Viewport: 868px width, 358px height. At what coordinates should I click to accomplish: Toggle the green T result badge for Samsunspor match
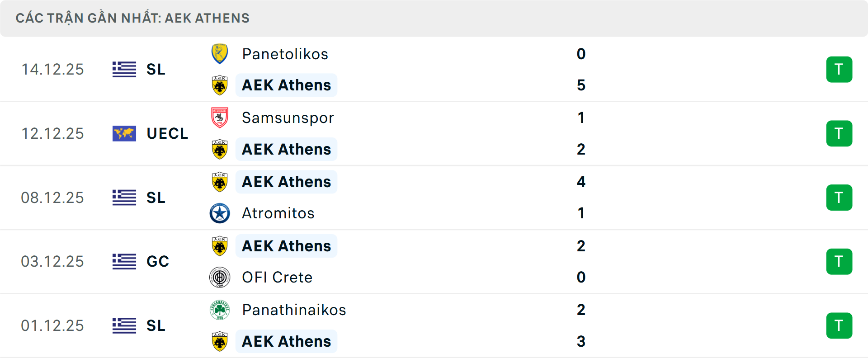(840, 133)
